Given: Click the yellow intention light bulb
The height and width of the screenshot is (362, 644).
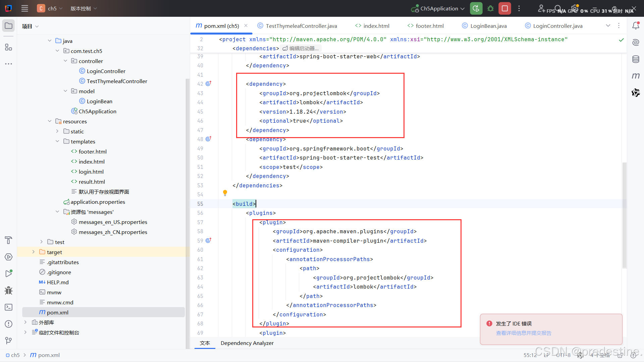Looking at the screenshot, I should click(x=225, y=193).
